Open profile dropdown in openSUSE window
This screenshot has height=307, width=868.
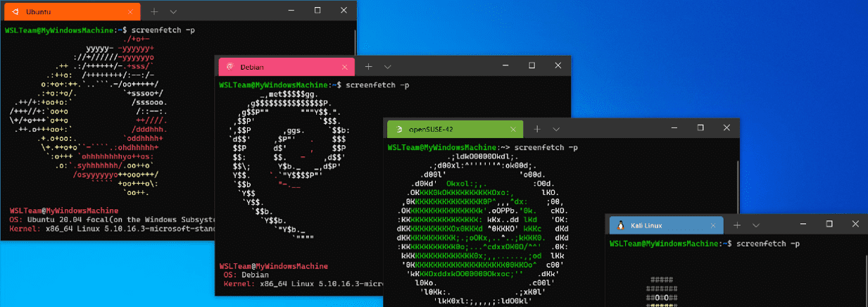click(x=556, y=130)
